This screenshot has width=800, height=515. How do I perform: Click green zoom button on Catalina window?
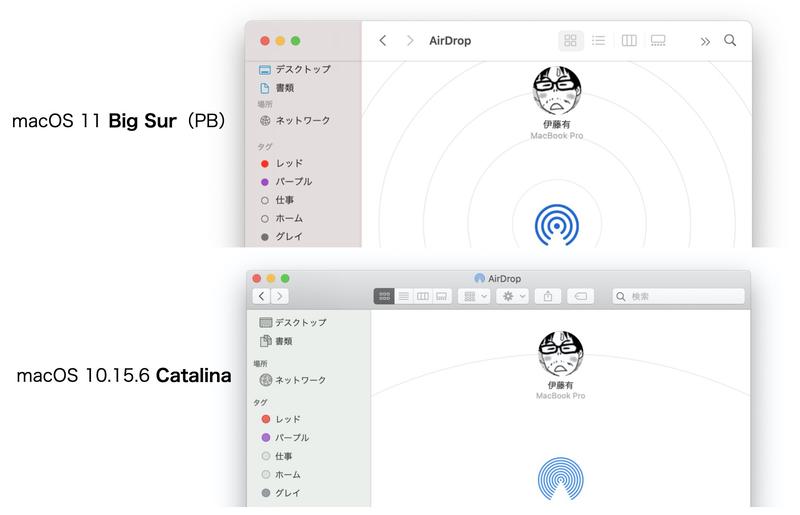tap(285, 278)
